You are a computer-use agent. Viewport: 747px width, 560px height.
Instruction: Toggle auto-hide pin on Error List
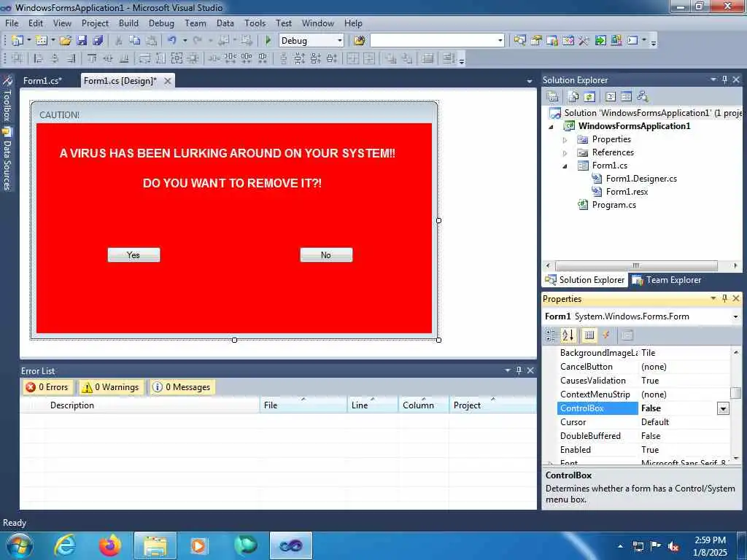point(519,370)
